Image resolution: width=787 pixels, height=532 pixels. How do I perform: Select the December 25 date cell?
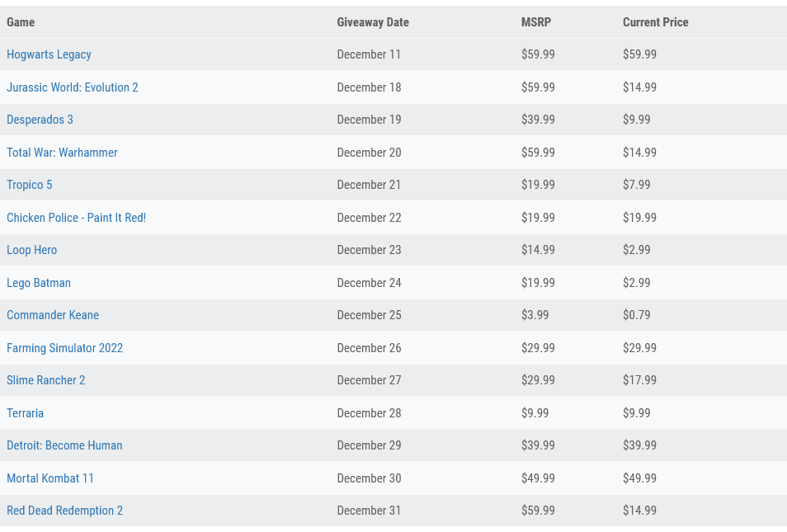point(368,315)
